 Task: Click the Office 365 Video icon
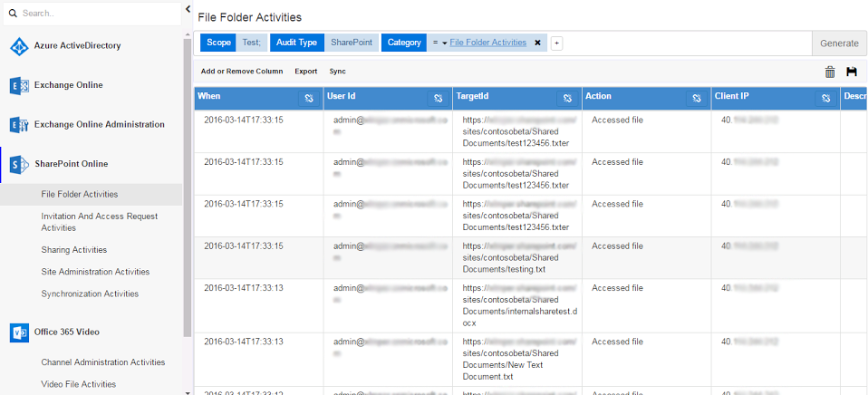(x=19, y=332)
